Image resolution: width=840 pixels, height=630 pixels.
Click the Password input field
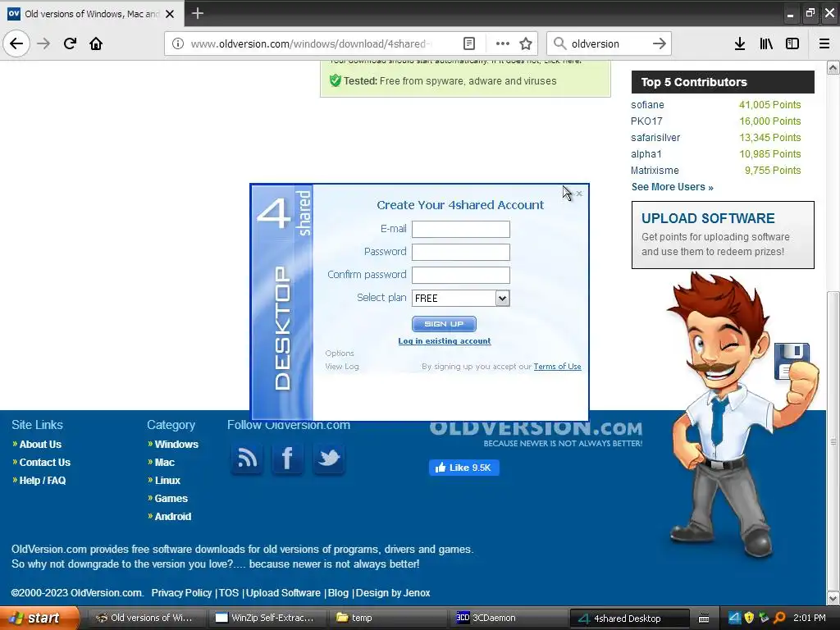[x=461, y=253]
